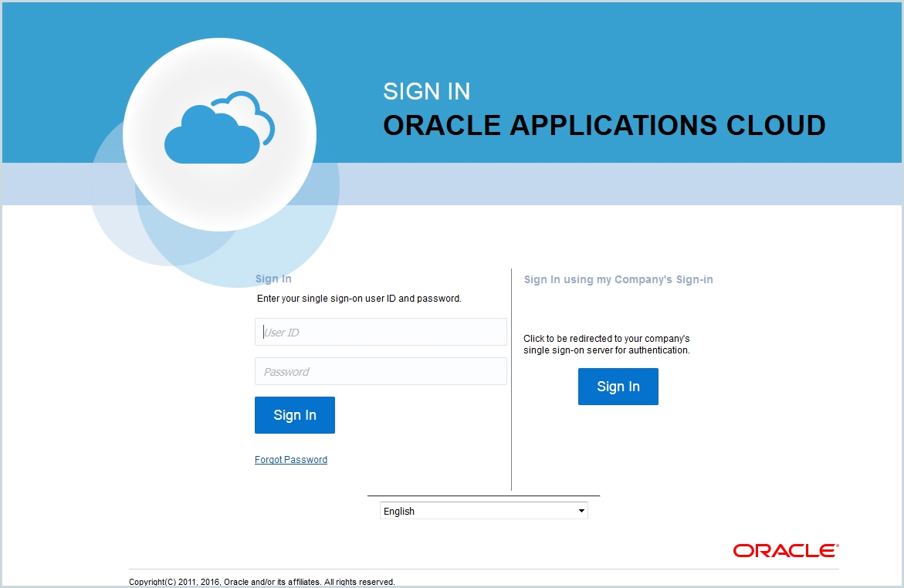Click the Oracle logo at bottom right
904x588 pixels.
coord(784,549)
